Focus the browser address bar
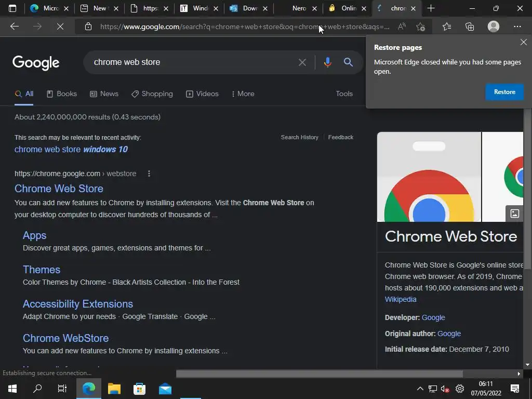Image resolution: width=532 pixels, height=399 pixels. pos(244,26)
